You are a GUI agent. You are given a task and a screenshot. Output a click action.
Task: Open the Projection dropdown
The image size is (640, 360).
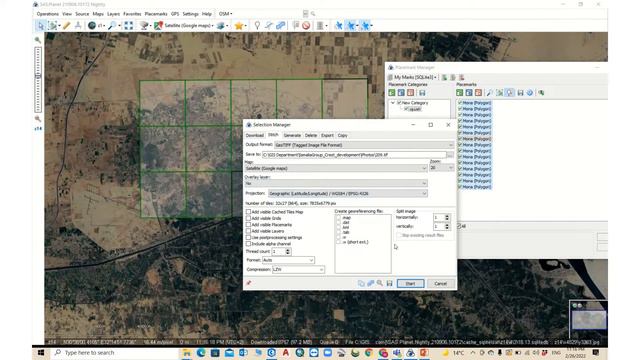[x=348, y=193]
